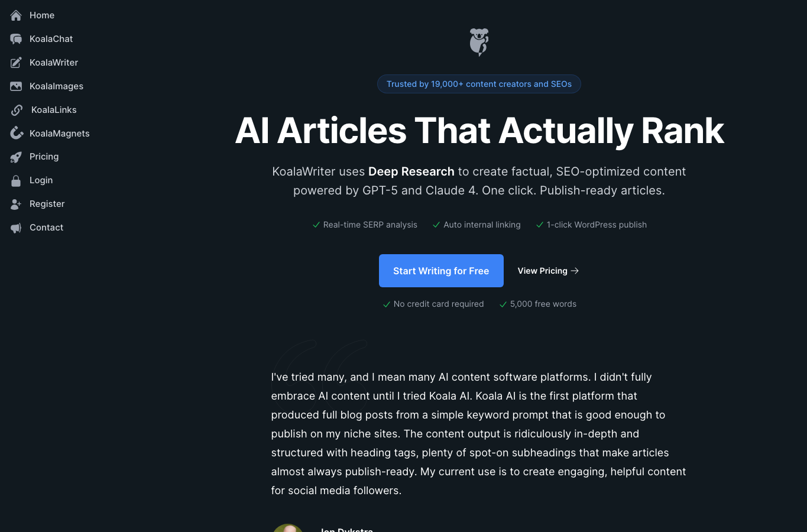This screenshot has height=532, width=807.
Task: Click the Pricing rocket icon
Action: 16,157
